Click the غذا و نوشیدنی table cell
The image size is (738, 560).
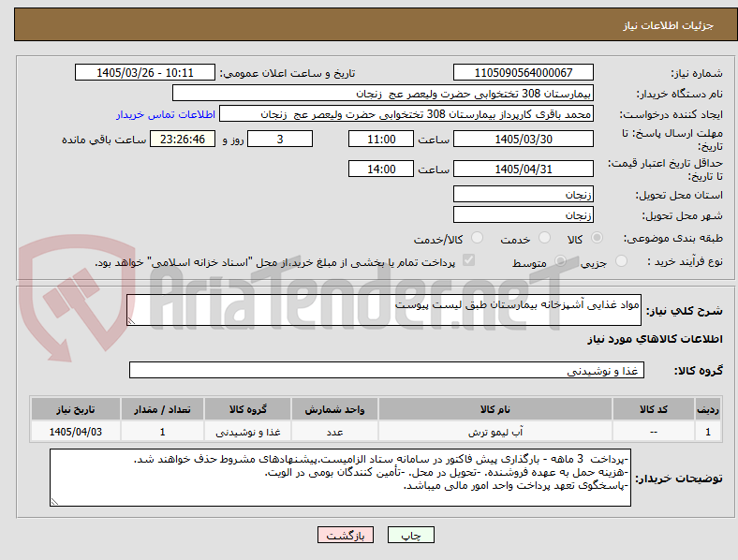(x=248, y=432)
